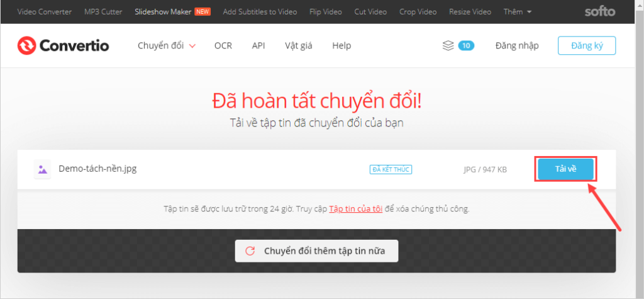Click the image file type icon
The height and width of the screenshot is (299, 644).
(x=43, y=169)
